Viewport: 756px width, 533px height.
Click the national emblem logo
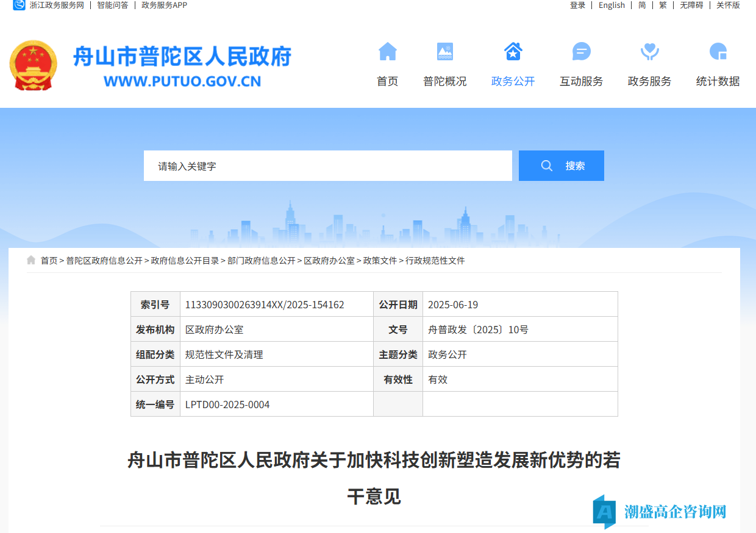pos(34,65)
